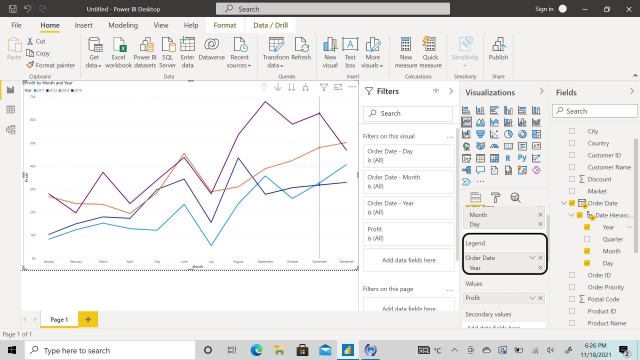
Task: Collapse the Visualizations pane
Action: coord(542,91)
